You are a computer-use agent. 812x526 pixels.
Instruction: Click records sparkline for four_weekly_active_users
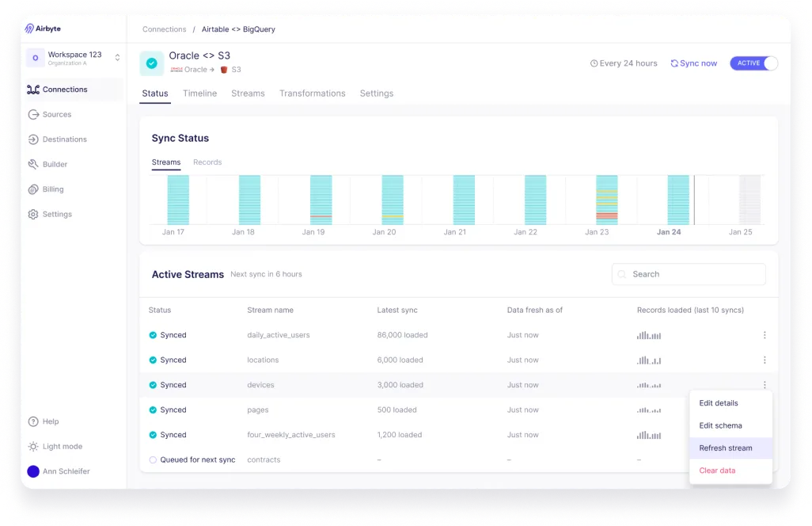[x=649, y=436]
